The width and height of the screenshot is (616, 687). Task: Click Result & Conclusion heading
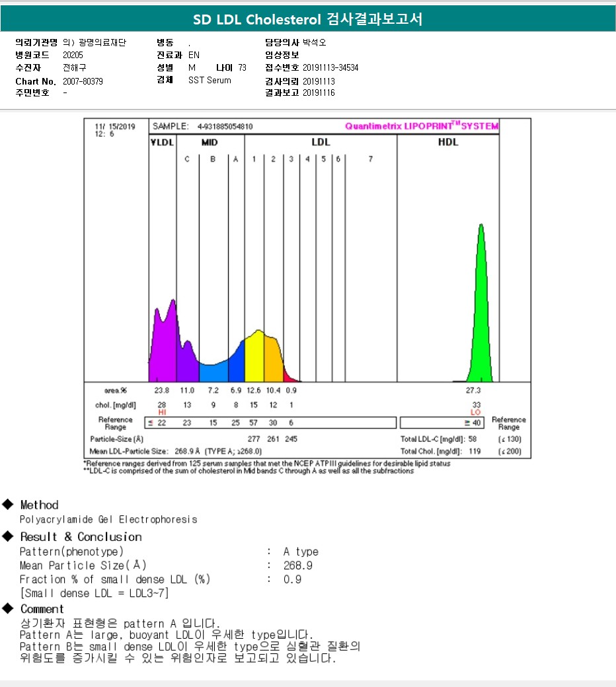(x=81, y=537)
